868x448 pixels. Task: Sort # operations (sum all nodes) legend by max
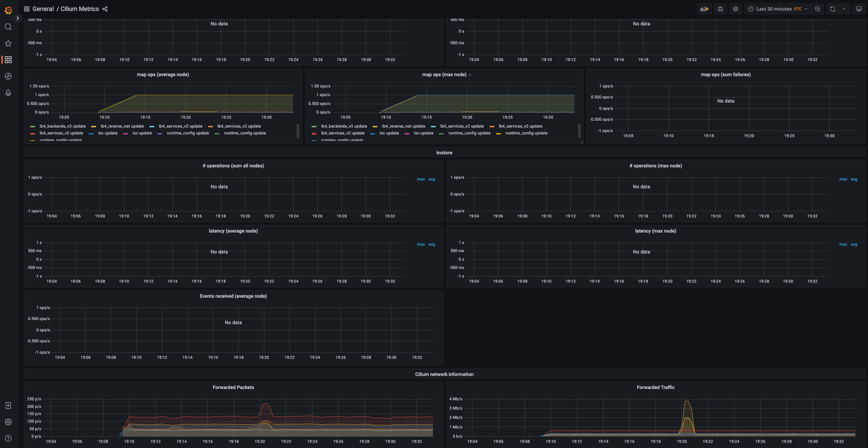coord(421,179)
